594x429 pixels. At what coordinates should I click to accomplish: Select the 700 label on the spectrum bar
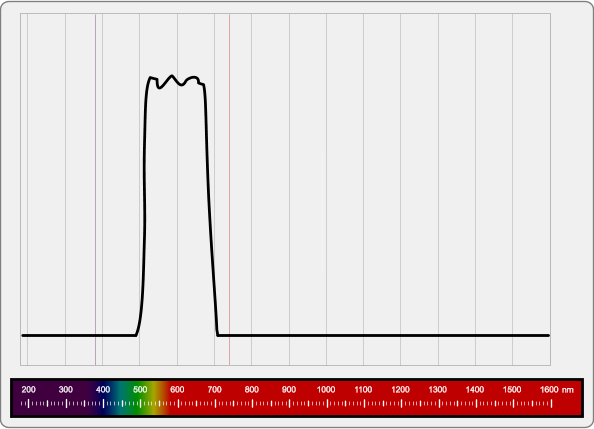click(214, 390)
